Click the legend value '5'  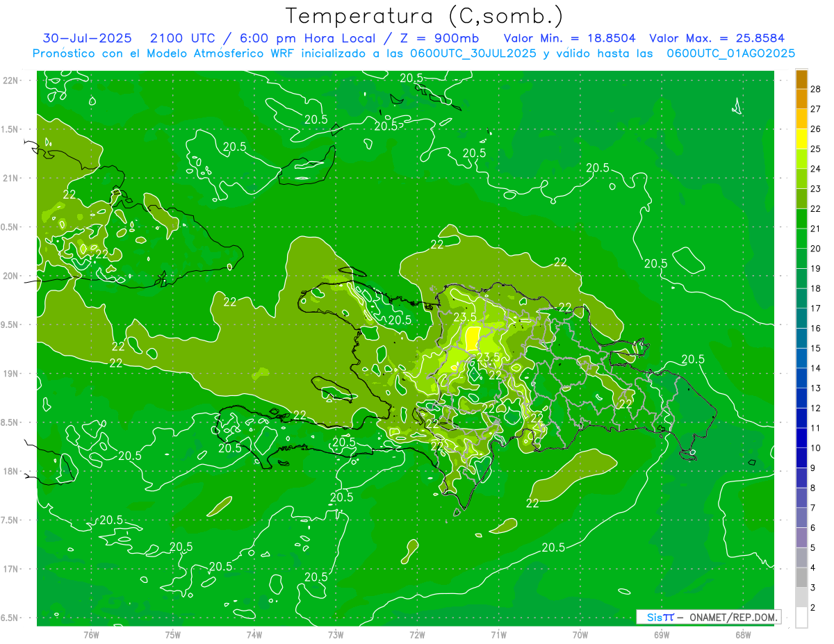click(813, 548)
